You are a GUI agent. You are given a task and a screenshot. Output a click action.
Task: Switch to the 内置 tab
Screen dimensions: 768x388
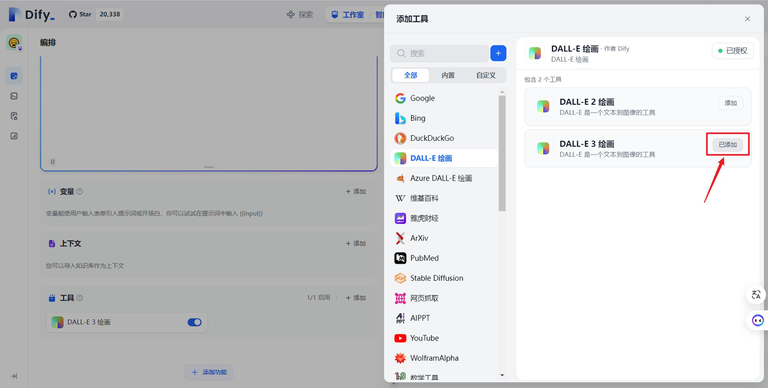pos(448,75)
